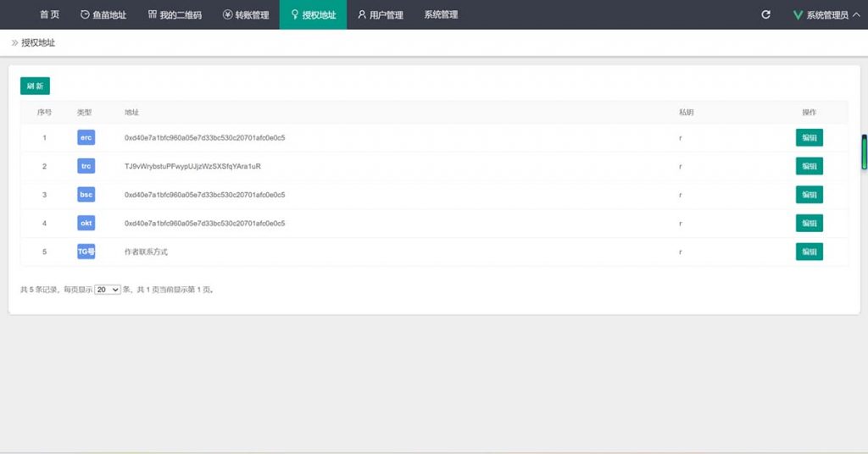Click the erc type badge
This screenshot has height=454, width=868.
[86, 137]
